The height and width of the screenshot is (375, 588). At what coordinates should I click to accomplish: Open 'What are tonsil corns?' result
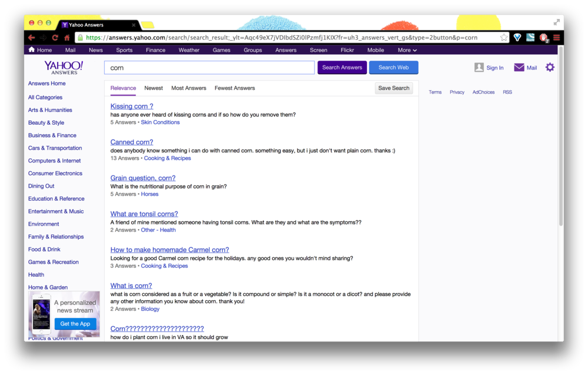pyautogui.click(x=144, y=214)
